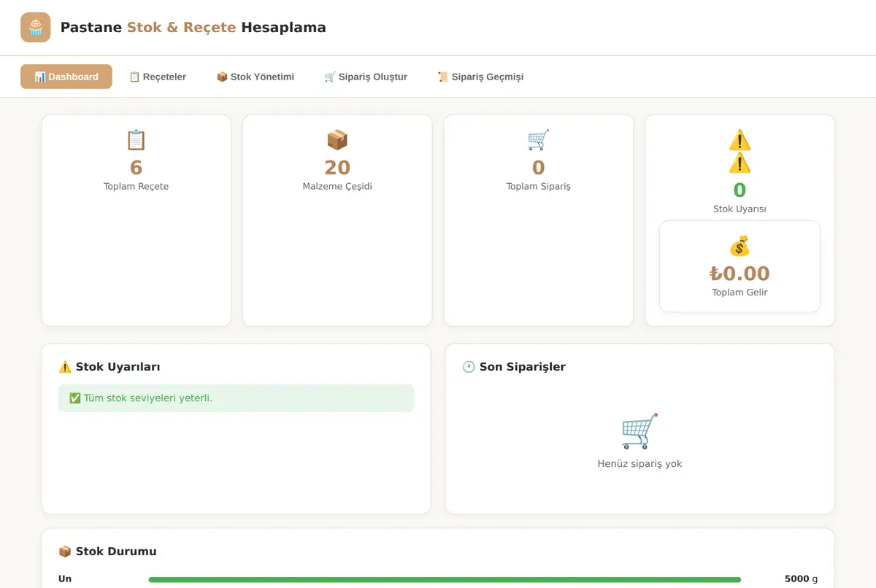Click the box icon beside Stok Durumu heading
Screen dimensions: 876x588
65,552
